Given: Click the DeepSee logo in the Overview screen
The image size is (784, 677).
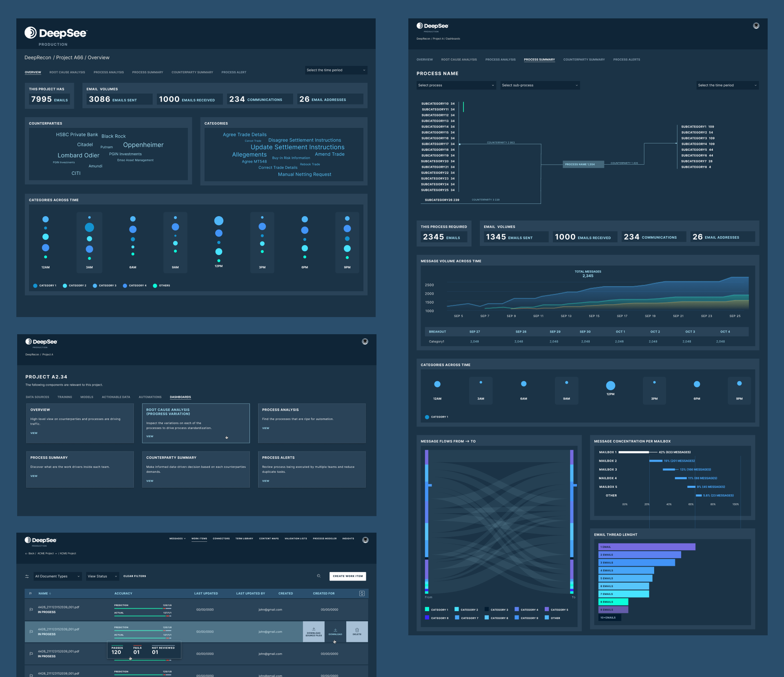Looking at the screenshot, I should pos(56,33).
